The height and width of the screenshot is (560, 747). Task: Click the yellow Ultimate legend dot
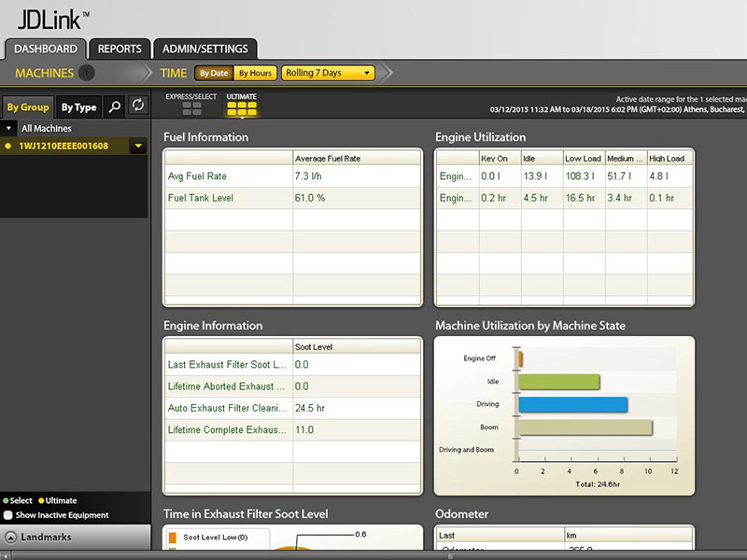pyautogui.click(x=41, y=500)
